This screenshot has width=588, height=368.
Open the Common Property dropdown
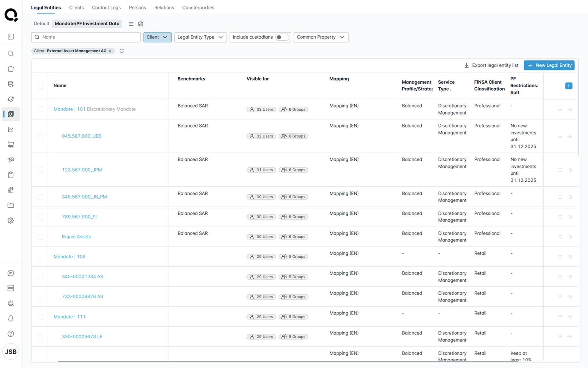(x=321, y=37)
